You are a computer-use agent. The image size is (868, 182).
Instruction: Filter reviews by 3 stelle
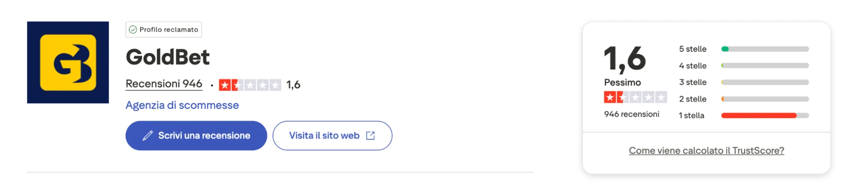pos(693,82)
